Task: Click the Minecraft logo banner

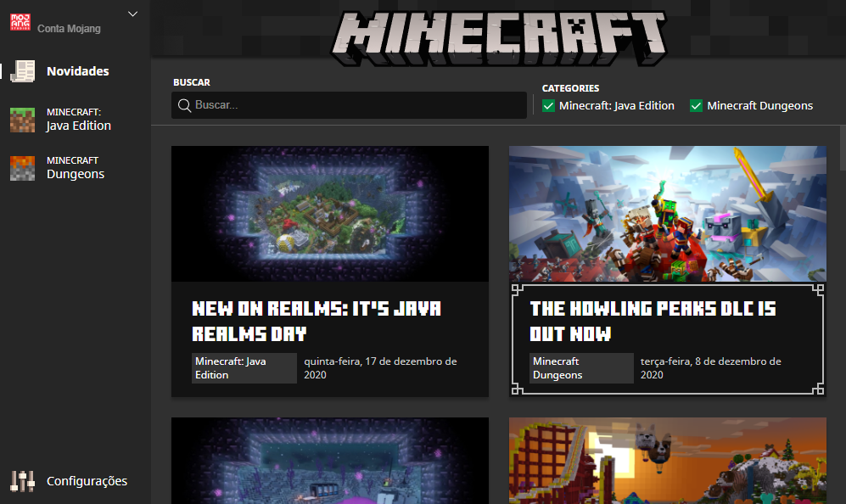Action: pyautogui.click(x=499, y=38)
